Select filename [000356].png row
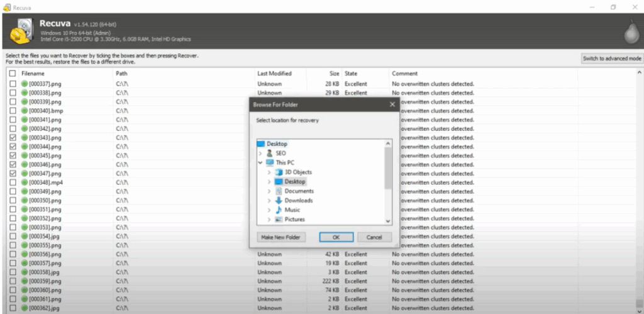 point(45,254)
